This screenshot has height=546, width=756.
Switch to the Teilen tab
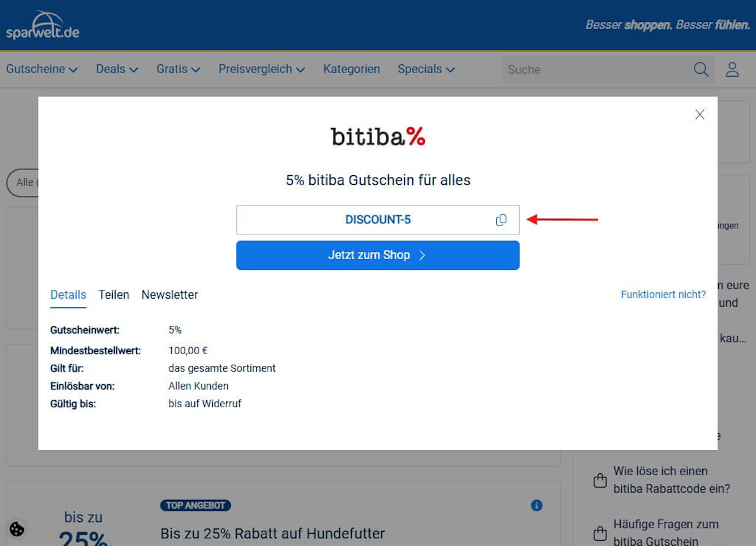113,295
